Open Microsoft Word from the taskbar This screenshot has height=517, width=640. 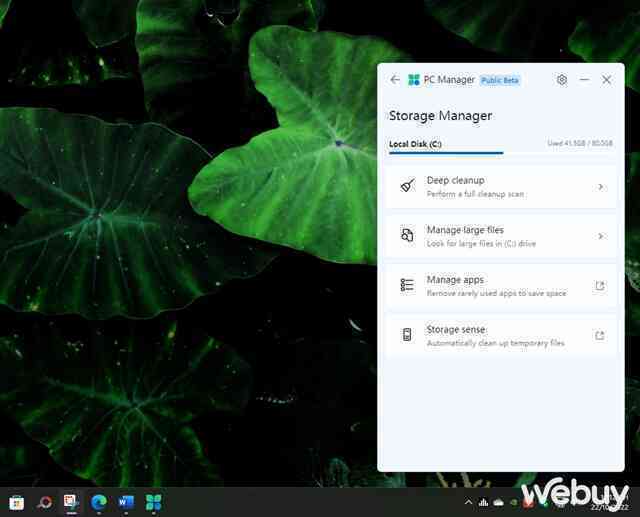click(126, 502)
